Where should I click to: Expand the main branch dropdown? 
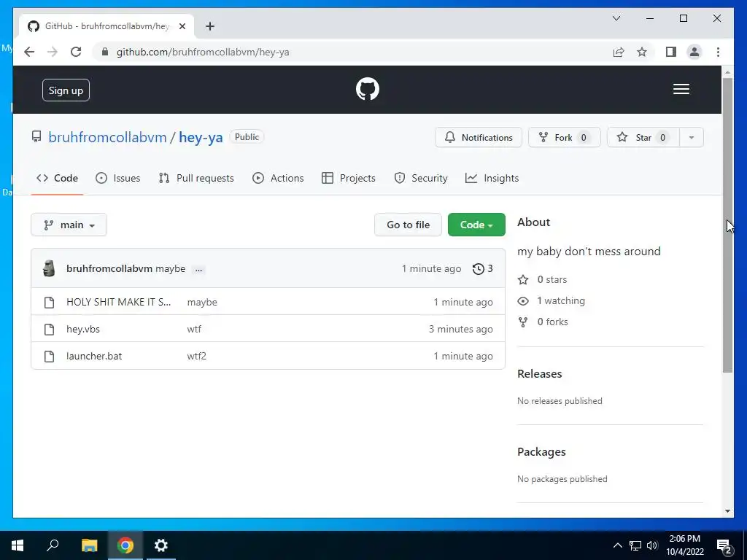pos(69,225)
